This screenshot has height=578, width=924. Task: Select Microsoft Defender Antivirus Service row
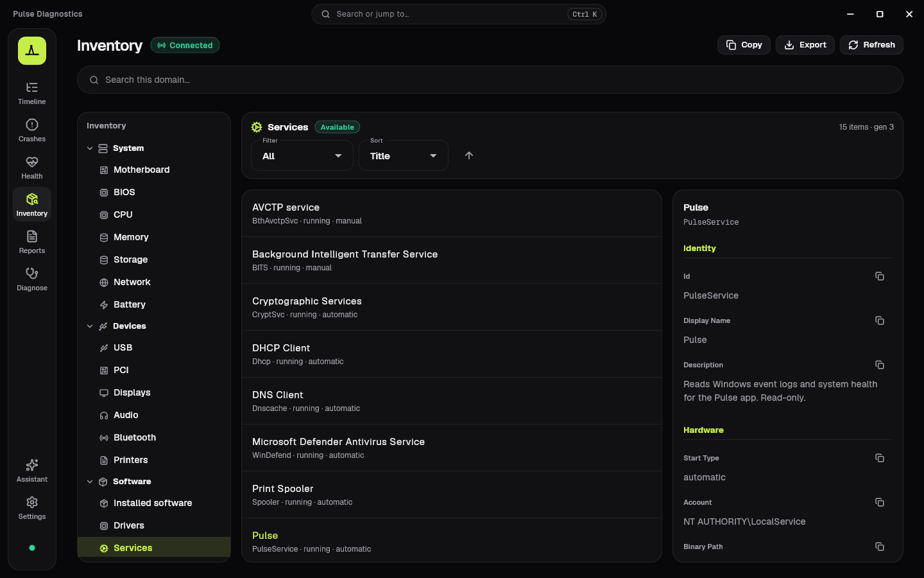tap(452, 448)
